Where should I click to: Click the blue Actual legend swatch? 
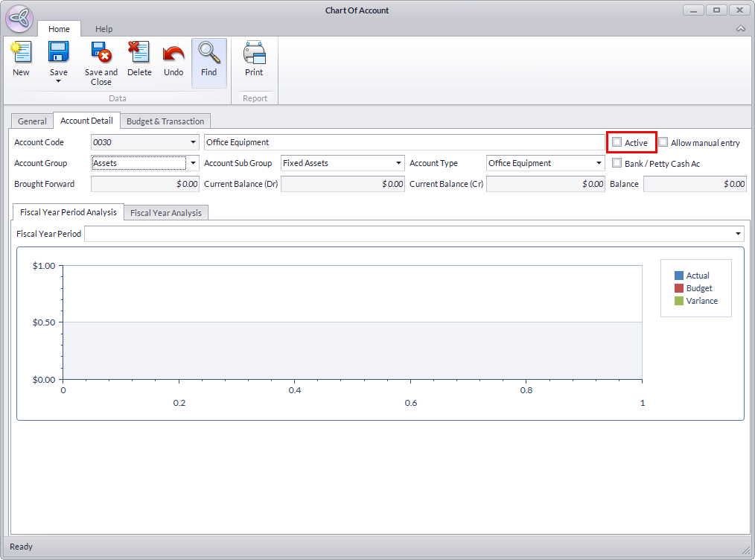pyautogui.click(x=679, y=276)
